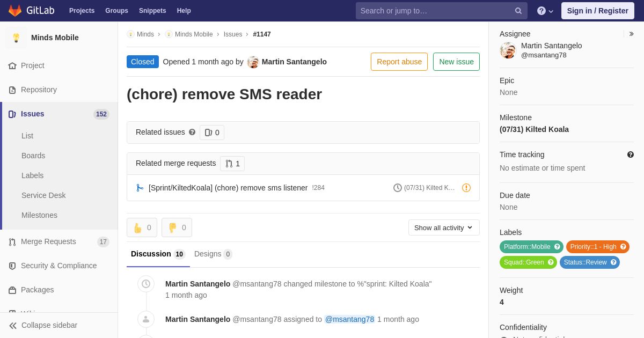Open the help question-mark dropdown
The image size is (644, 338).
[545, 11]
